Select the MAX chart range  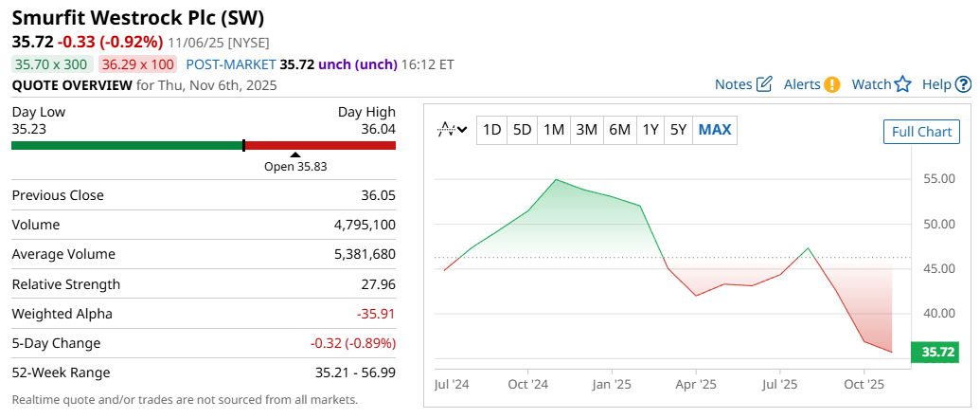coord(715,130)
